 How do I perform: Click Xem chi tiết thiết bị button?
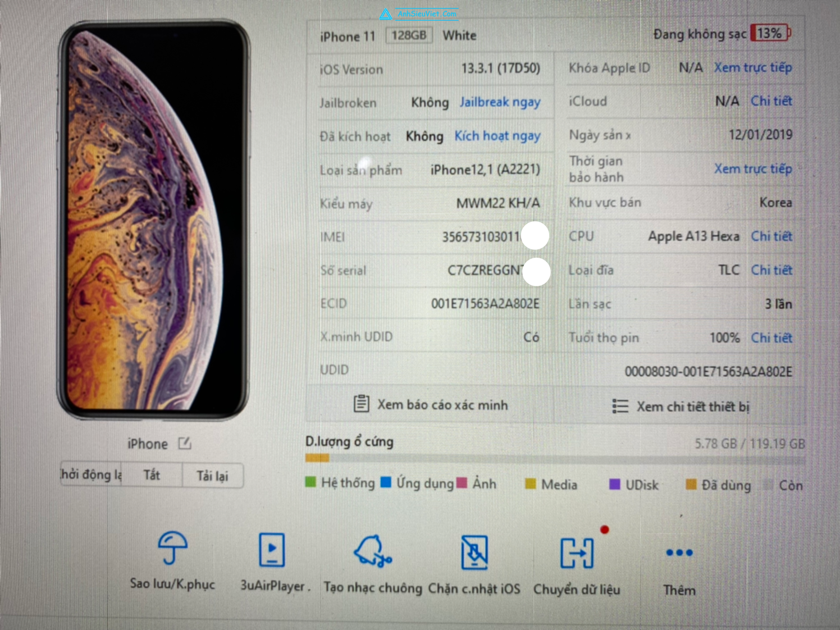[680, 406]
